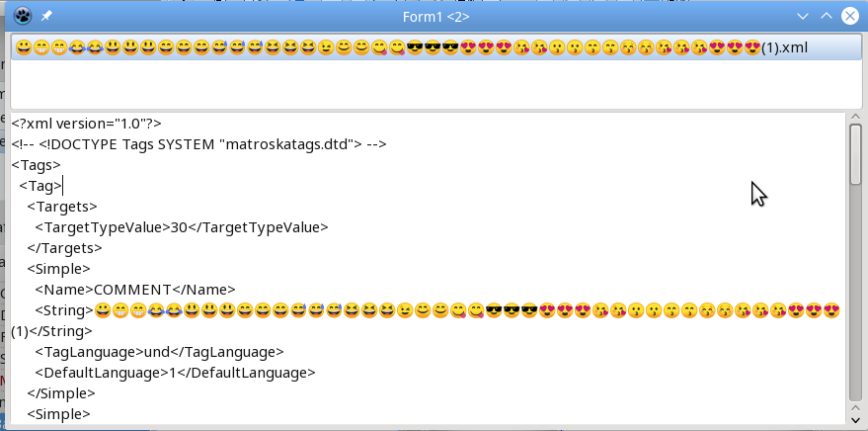Viewport: 868px width, 431px height.
Task: Click the DOCTYPE matroskatags.dtd comment line
Action: coord(197,144)
